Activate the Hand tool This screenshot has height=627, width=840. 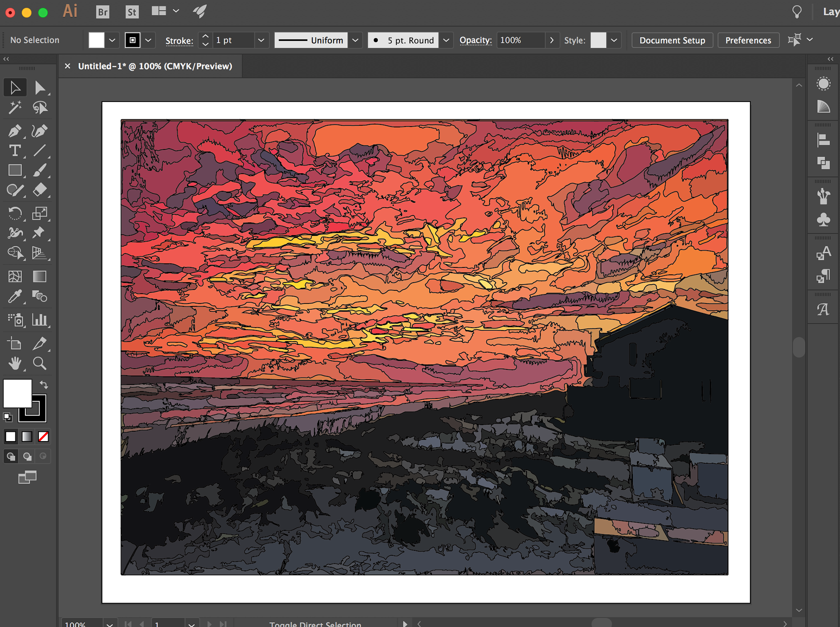(x=14, y=363)
